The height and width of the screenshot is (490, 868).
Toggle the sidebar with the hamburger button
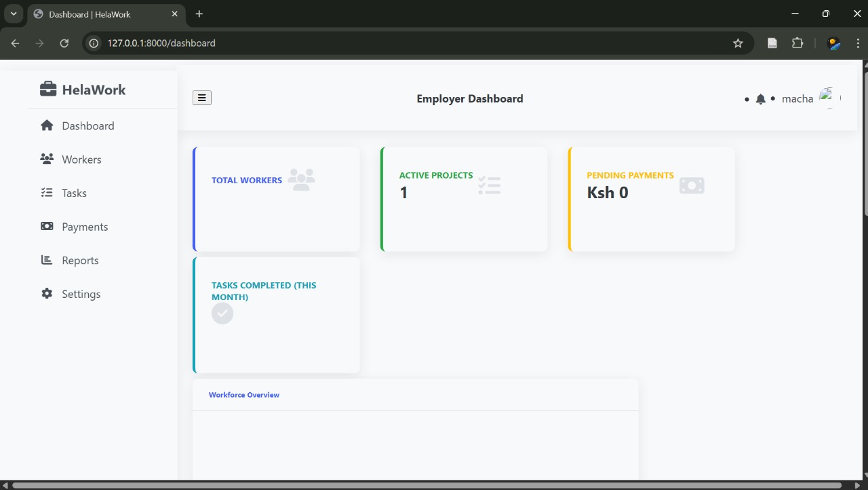202,98
